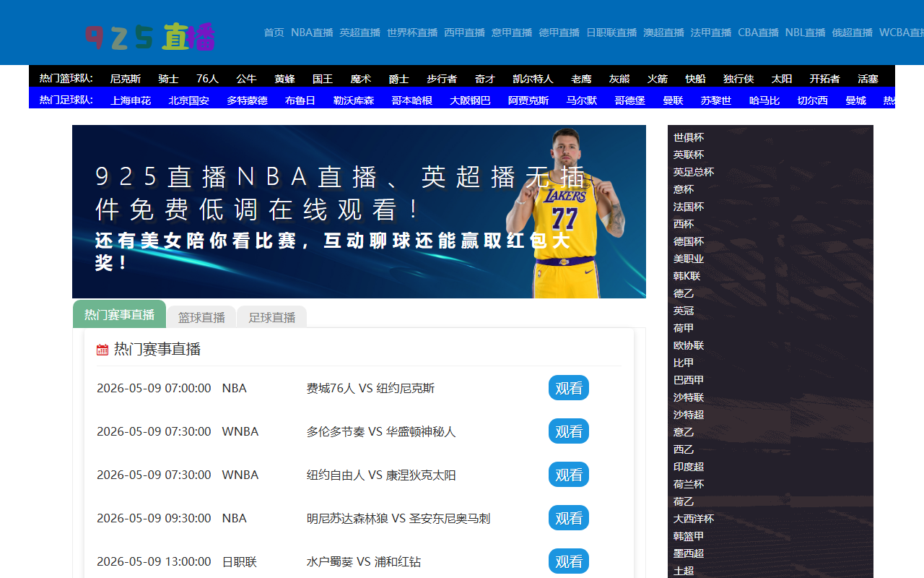Open 上海申花 football team link
The image size is (924, 578).
coord(131,100)
